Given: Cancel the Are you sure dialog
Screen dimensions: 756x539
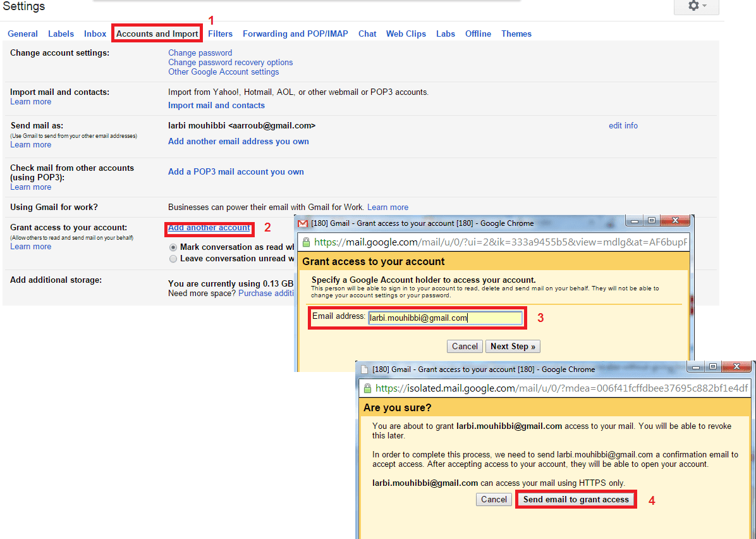Looking at the screenshot, I should 494,499.
